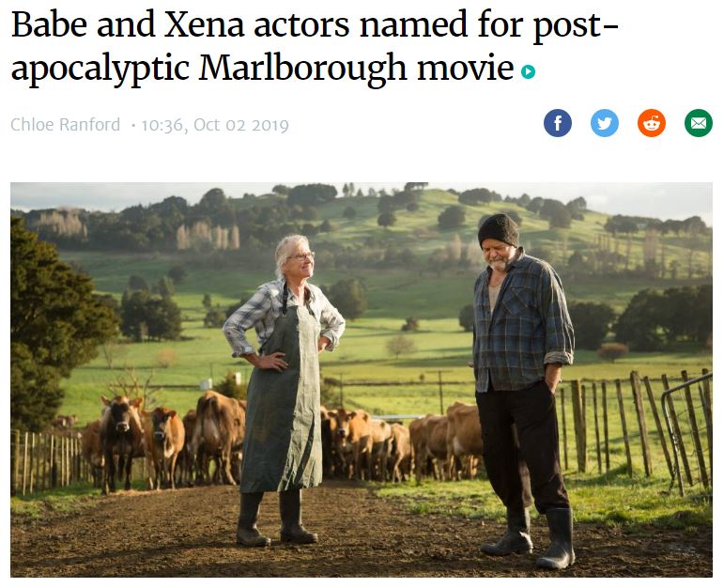Share the article on Twitter

coord(605,123)
